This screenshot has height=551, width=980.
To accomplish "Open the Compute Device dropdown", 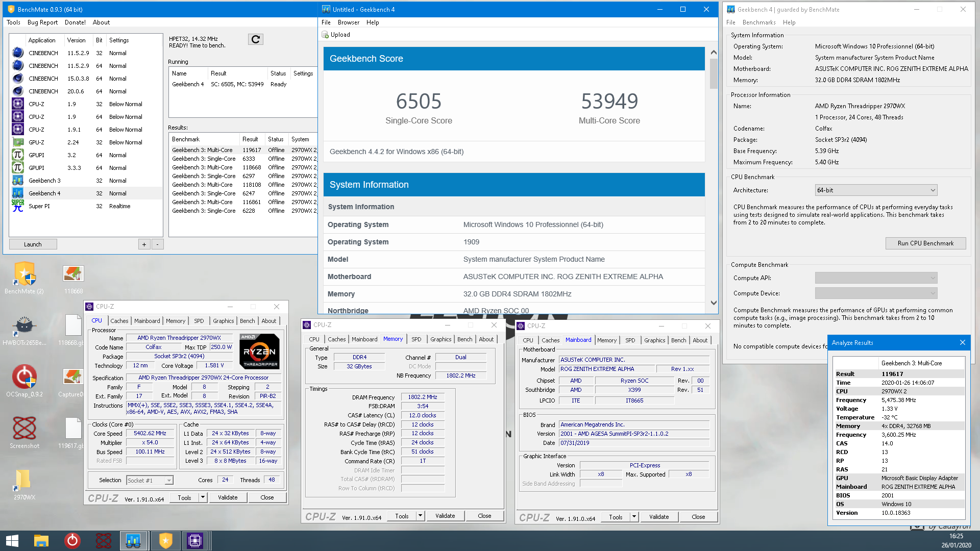I will pos(876,293).
